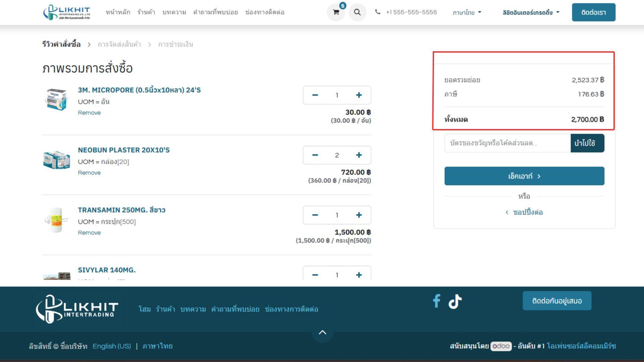The height and width of the screenshot is (362, 644).
Task: Decrease quantity of Transamin 250MG
Action: pyautogui.click(x=315, y=215)
